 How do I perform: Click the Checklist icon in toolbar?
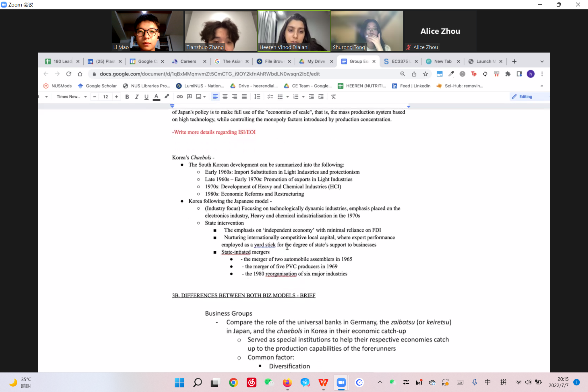270,97
